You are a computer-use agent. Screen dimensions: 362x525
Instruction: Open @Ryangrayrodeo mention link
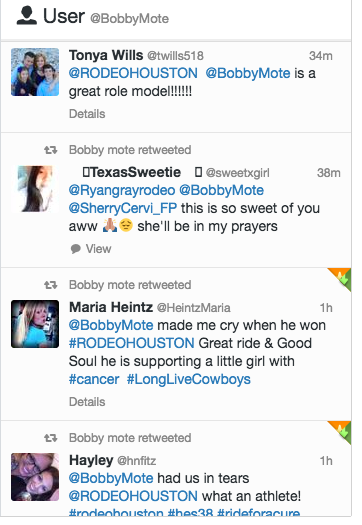[x=122, y=191]
